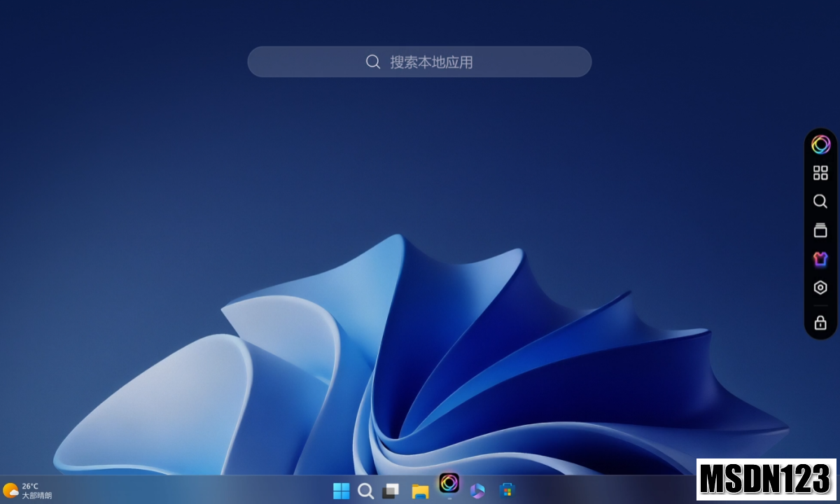
Task: Open taskbar Search magnifier
Action: (x=365, y=491)
